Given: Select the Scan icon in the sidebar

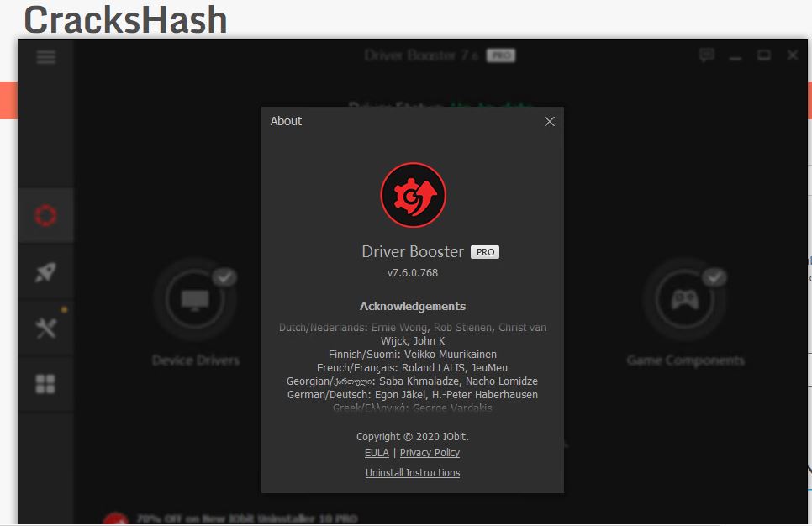Looking at the screenshot, I should coord(45,215).
